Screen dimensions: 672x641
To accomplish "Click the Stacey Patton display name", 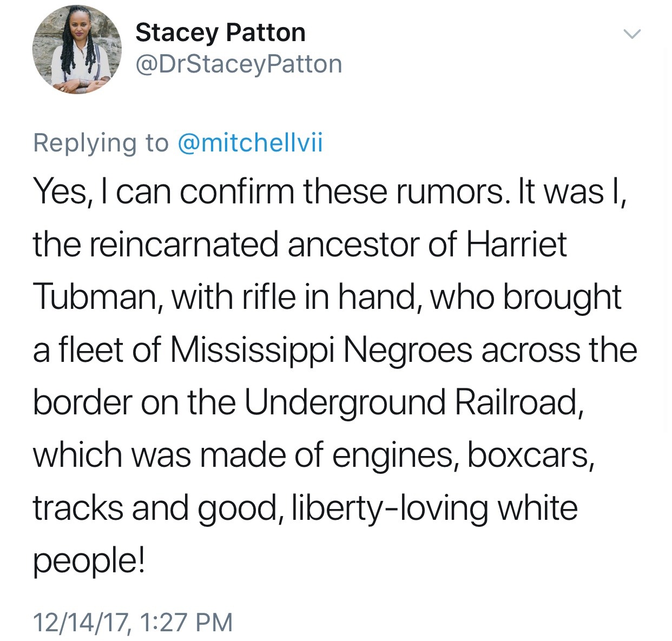I will [x=220, y=32].
